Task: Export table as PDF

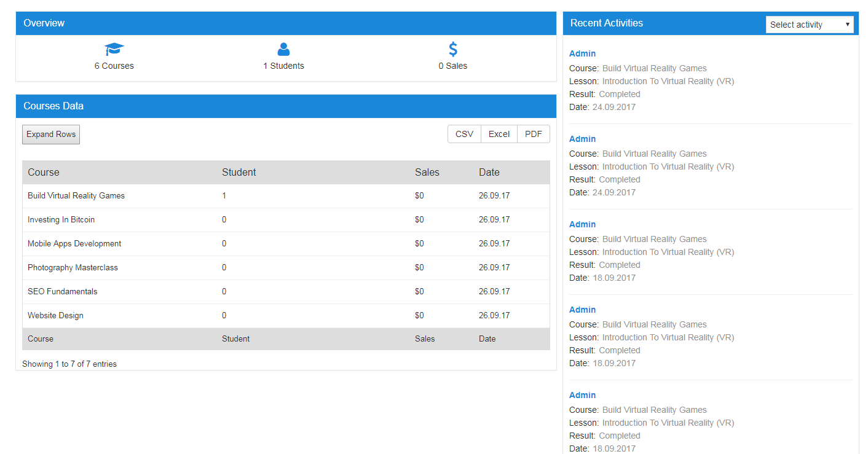Action: pos(534,134)
